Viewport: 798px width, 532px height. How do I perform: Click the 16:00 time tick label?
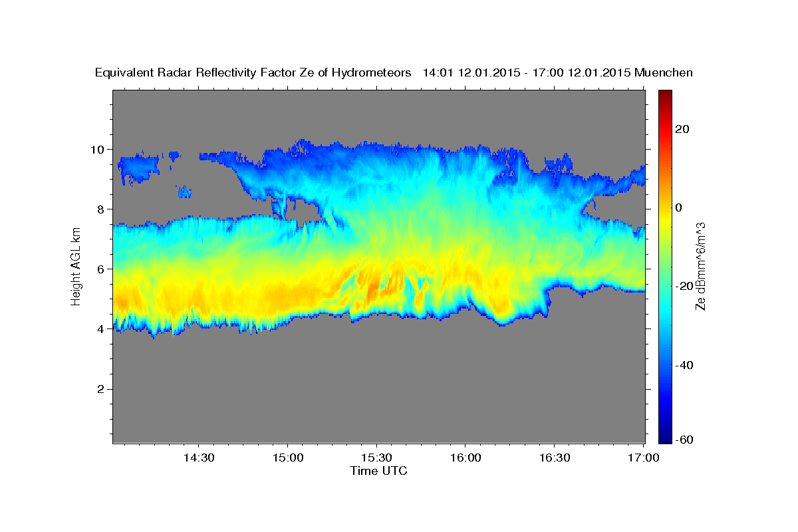(x=465, y=458)
